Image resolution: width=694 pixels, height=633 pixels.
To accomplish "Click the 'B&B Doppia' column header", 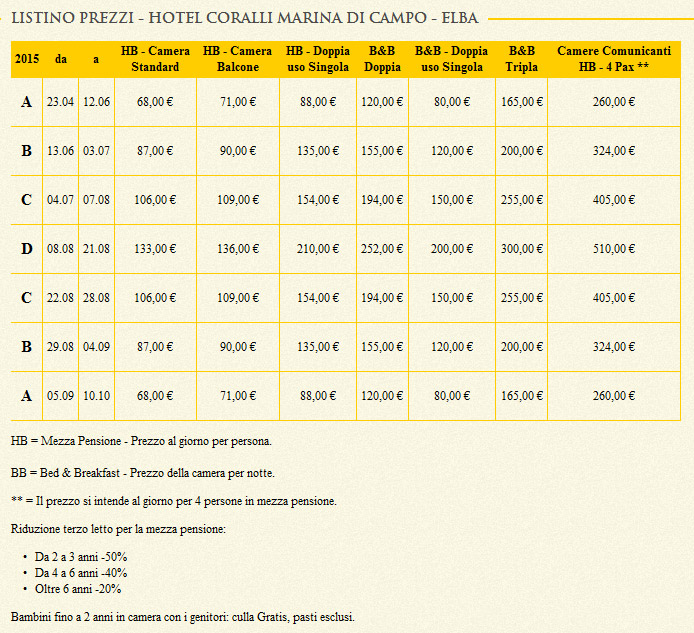I will [x=382, y=59].
